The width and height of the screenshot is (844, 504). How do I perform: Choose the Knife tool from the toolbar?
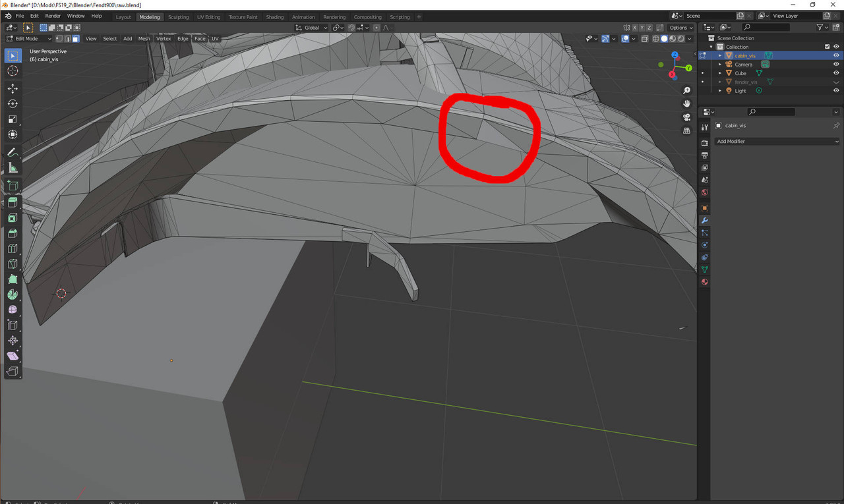[x=12, y=264]
